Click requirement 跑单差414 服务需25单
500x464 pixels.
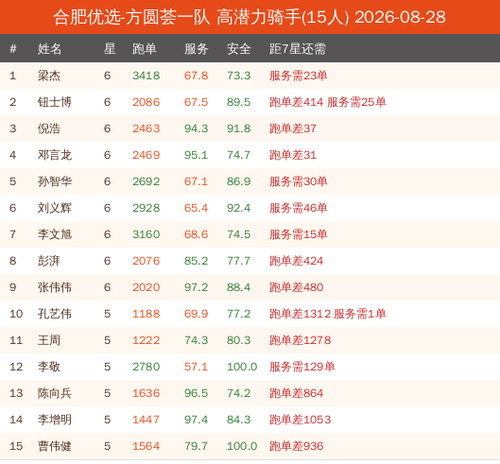pos(328,102)
